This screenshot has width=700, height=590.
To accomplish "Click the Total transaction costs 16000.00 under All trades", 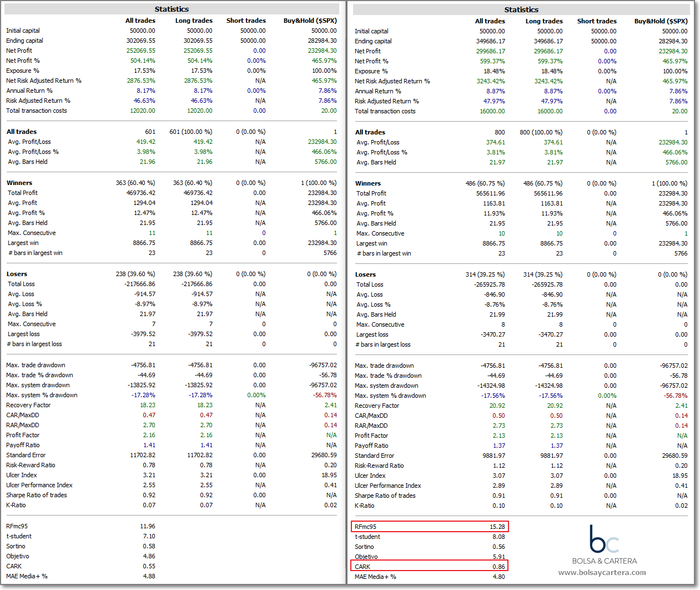I will point(493,111).
